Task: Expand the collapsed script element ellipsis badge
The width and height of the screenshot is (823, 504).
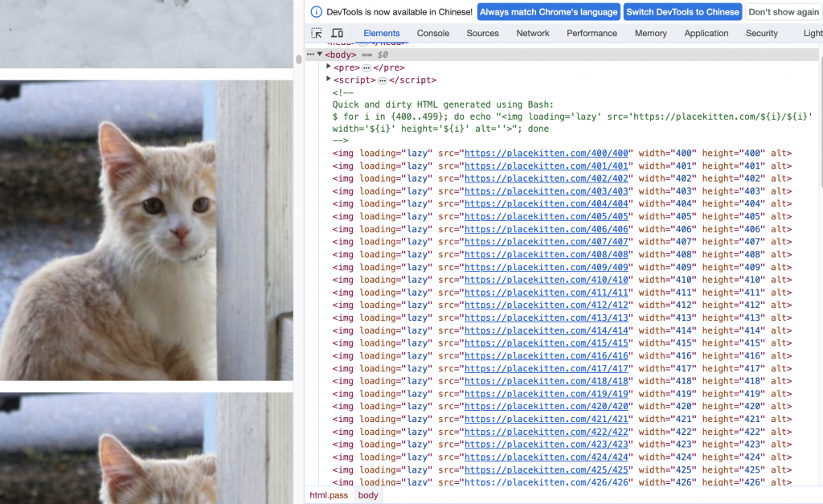Action: pos(383,80)
